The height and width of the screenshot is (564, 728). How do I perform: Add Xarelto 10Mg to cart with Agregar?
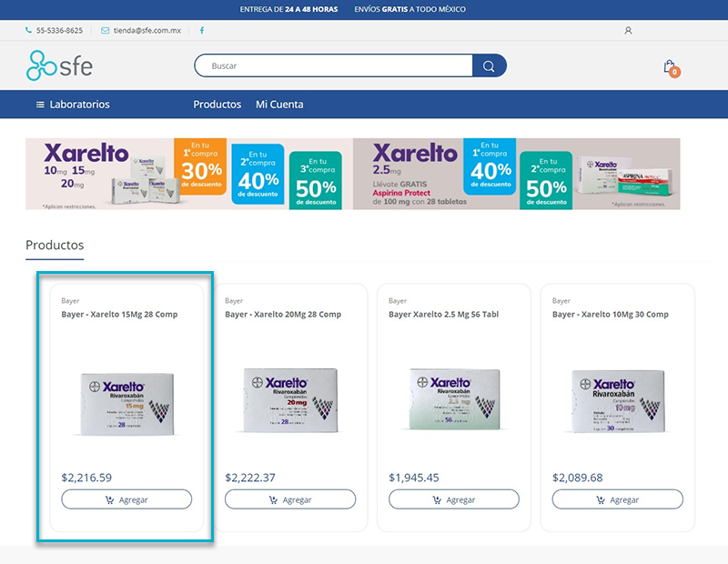tap(618, 499)
